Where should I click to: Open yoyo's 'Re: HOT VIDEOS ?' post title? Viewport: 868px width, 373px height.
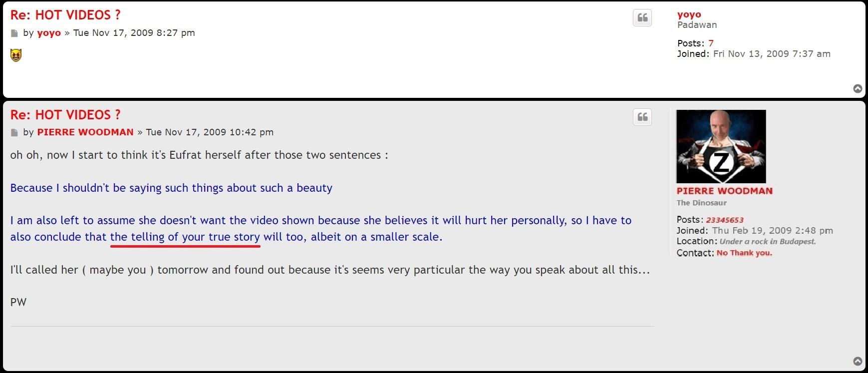point(65,15)
